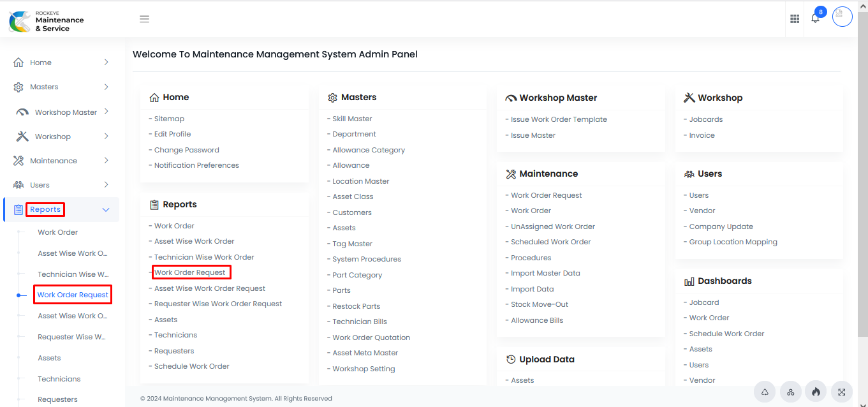Select Technician Wise W... in the sidebar submenu
Viewport: 868px width, 407px height.
(x=73, y=274)
